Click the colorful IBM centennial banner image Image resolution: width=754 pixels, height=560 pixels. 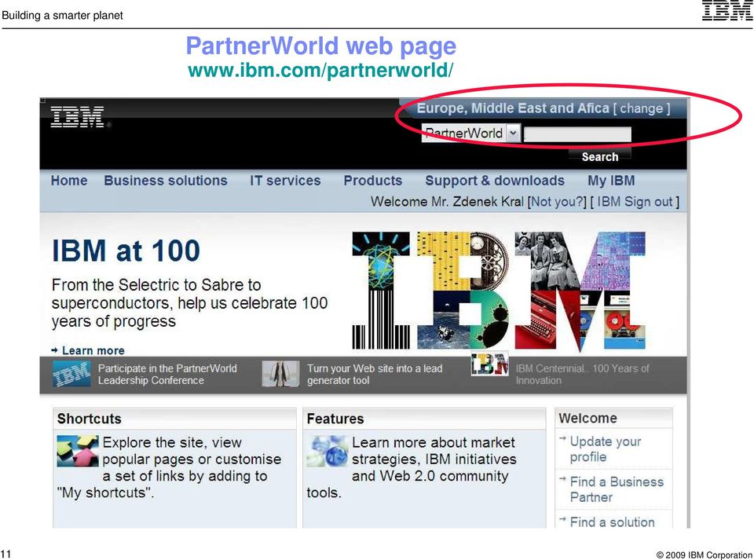click(x=499, y=291)
